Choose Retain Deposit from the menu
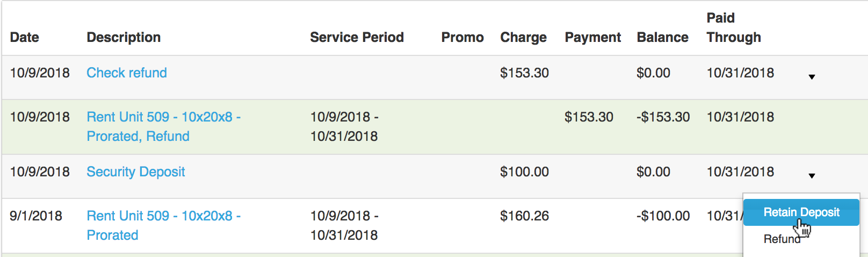This screenshot has height=257, width=868. point(801,212)
